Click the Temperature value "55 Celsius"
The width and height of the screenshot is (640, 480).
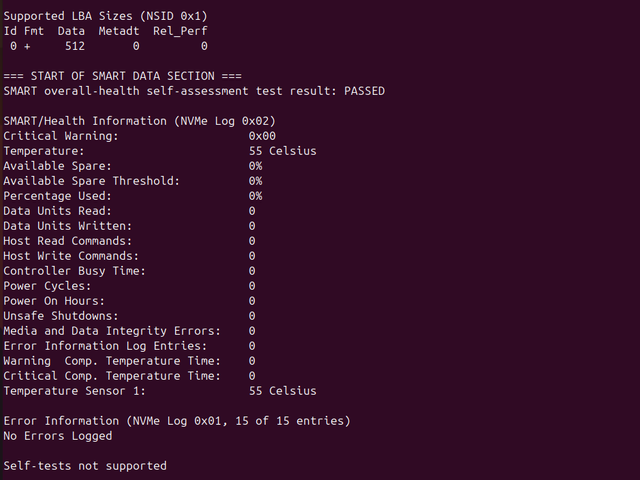[282, 151]
